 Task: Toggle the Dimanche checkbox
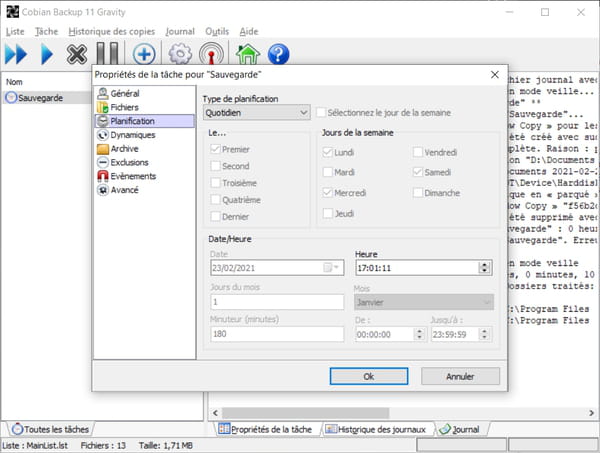point(417,192)
